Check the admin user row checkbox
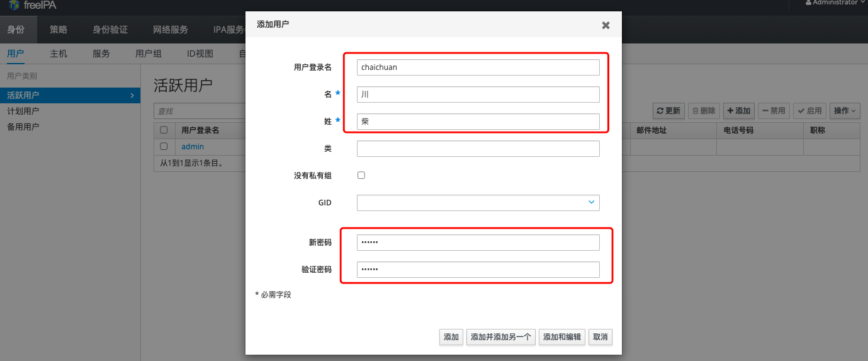 coord(164,146)
